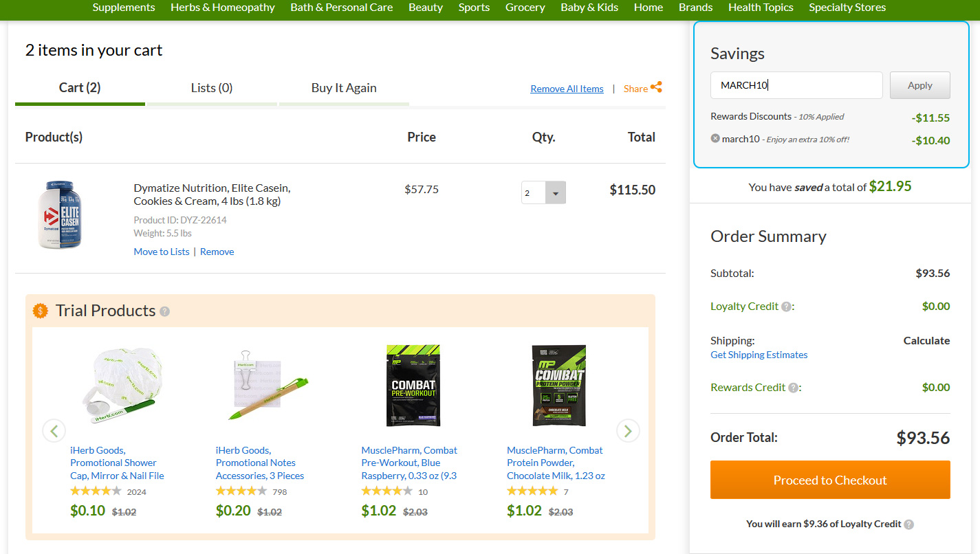The width and height of the screenshot is (980, 554).
Task: Click the $0.20 price of notes accessories
Action: [x=233, y=511]
